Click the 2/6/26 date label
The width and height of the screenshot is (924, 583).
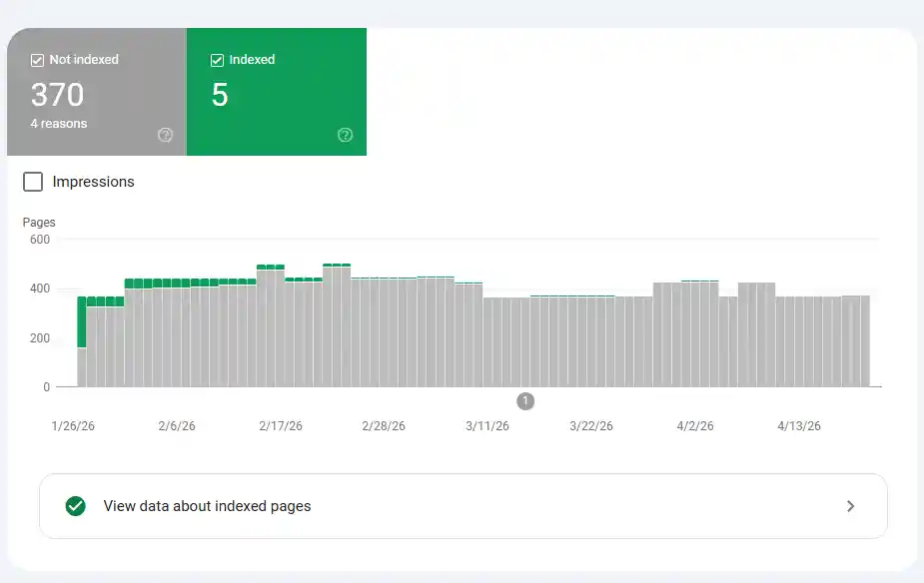click(x=177, y=425)
